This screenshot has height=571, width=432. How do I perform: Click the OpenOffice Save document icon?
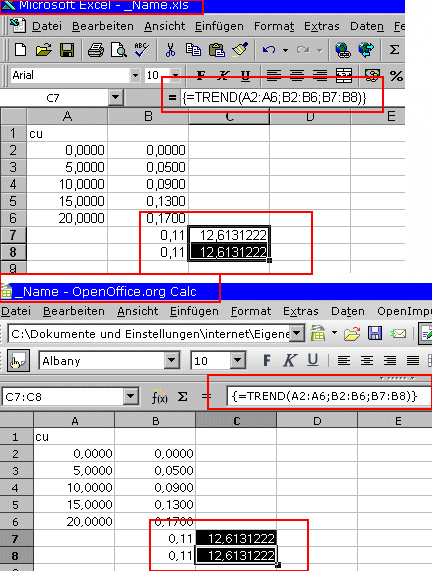[x=375, y=333]
